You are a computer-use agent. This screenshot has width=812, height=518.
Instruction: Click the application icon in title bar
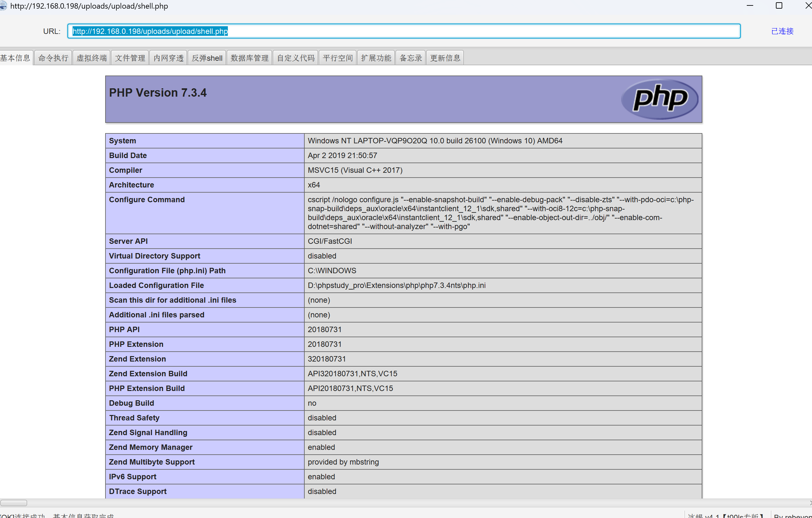coord(4,6)
